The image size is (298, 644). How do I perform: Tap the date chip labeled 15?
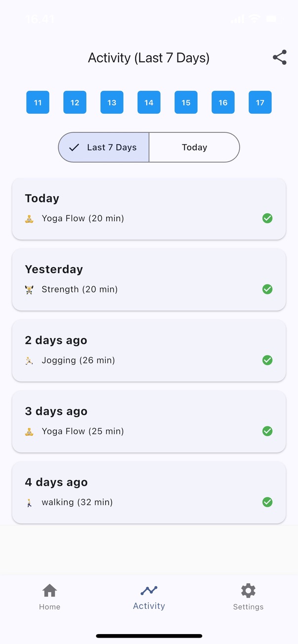[186, 102]
